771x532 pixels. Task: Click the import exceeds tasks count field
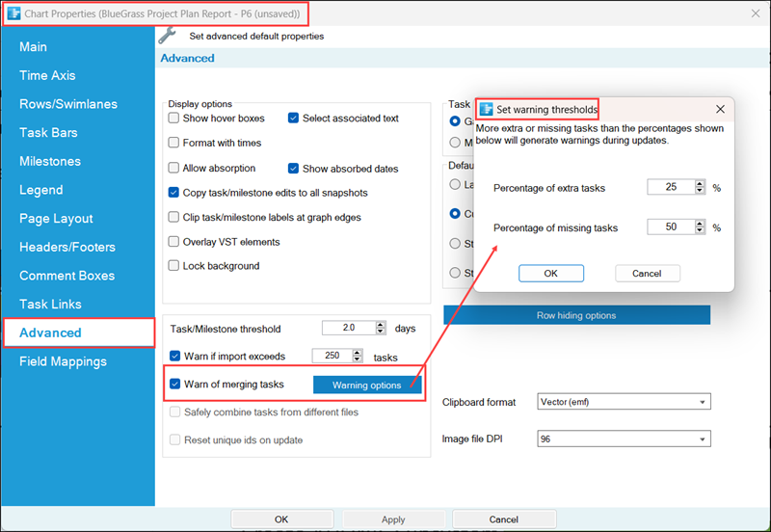pyautogui.click(x=332, y=356)
